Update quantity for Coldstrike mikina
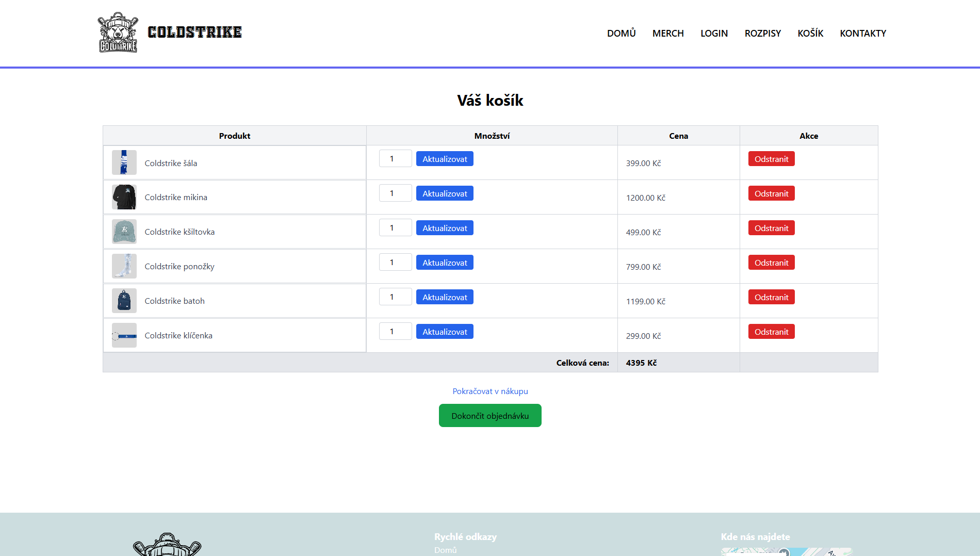Image resolution: width=980 pixels, height=556 pixels. (445, 193)
